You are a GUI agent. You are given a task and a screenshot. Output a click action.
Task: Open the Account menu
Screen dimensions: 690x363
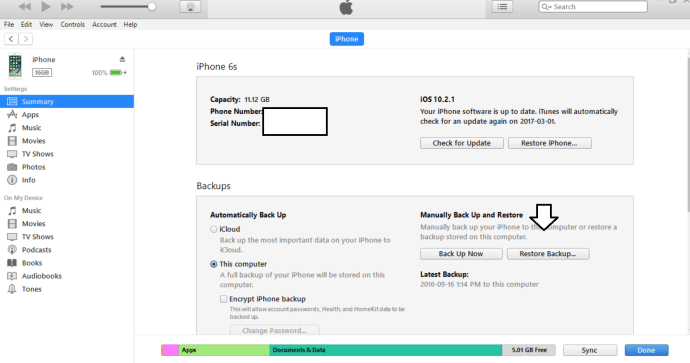pyautogui.click(x=104, y=25)
